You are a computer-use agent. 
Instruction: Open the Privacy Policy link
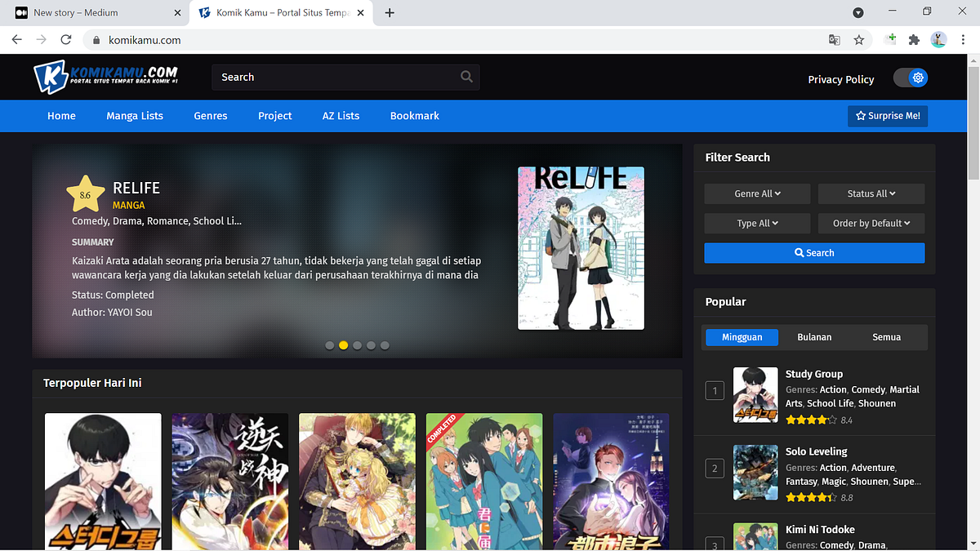point(841,79)
